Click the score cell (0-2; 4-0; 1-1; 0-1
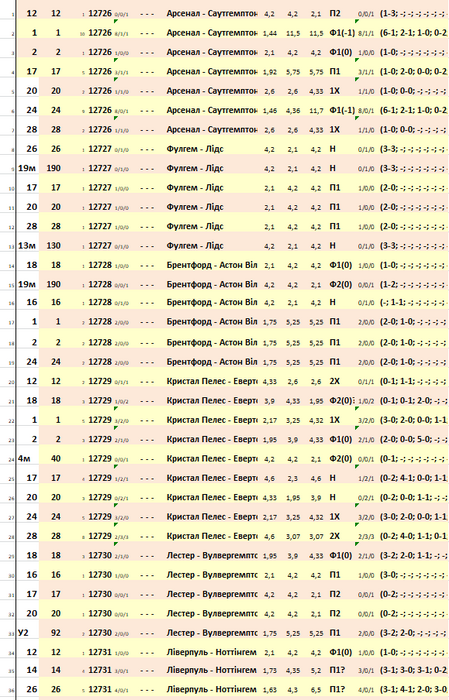The height and width of the screenshot is (700, 449). (414, 536)
